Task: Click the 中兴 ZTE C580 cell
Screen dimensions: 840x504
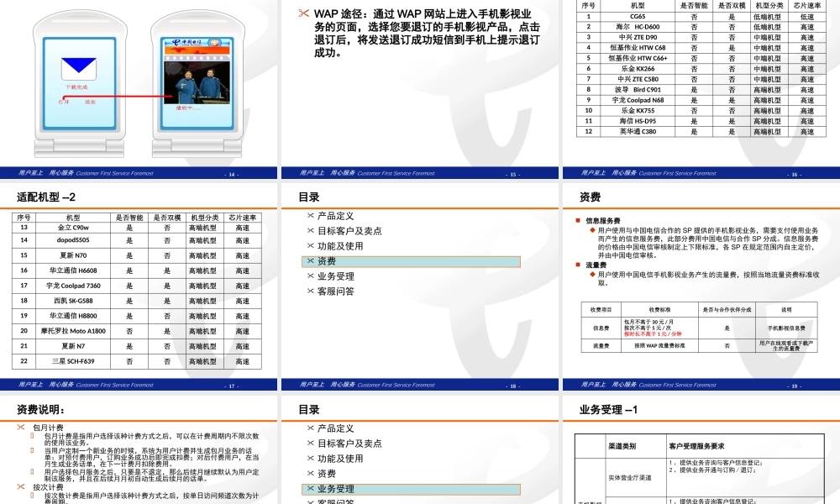Action: pyautogui.click(x=638, y=79)
